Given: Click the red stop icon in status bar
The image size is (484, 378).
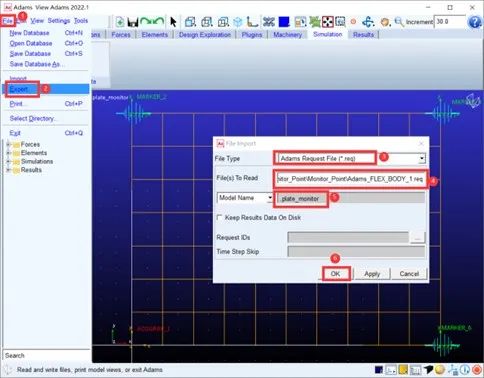Looking at the screenshot, I should coord(477,369).
